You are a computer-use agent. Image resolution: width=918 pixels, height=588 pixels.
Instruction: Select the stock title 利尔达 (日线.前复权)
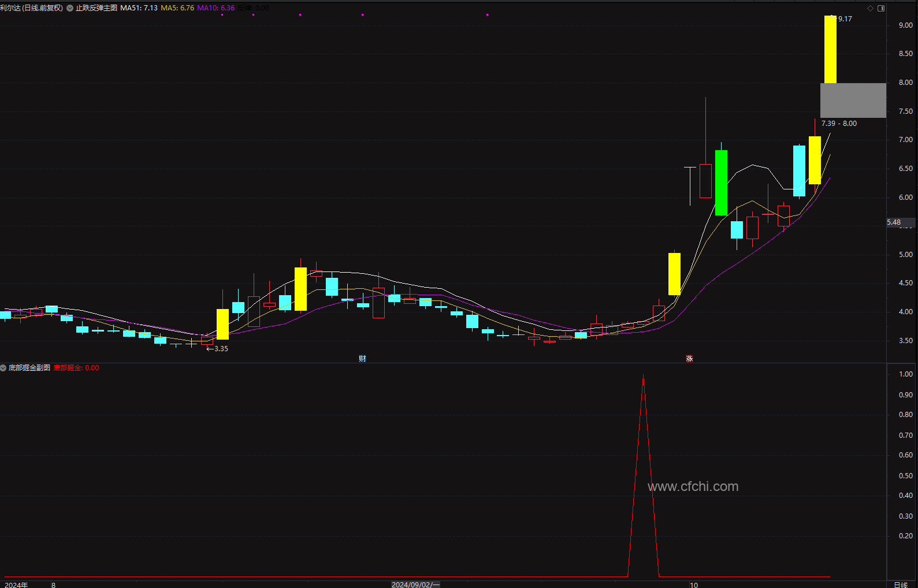coord(32,8)
